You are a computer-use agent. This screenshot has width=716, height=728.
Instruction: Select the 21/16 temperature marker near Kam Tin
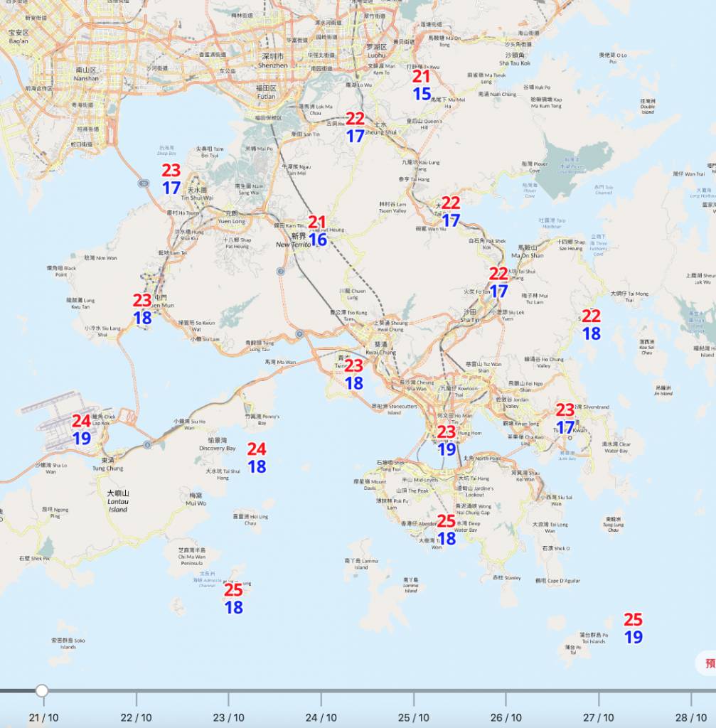coord(317,231)
